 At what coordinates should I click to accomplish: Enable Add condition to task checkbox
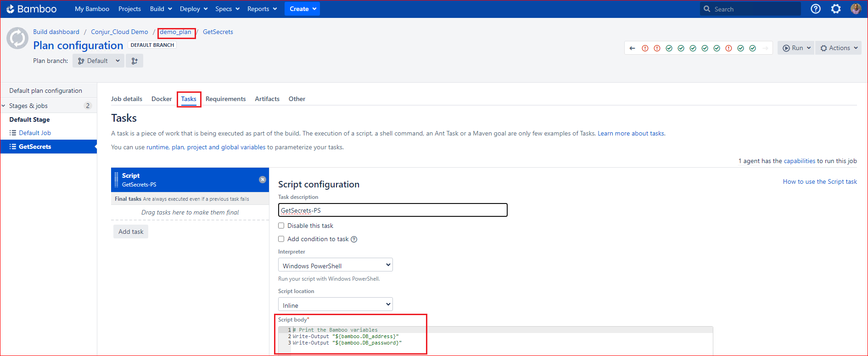click(281, 239)
